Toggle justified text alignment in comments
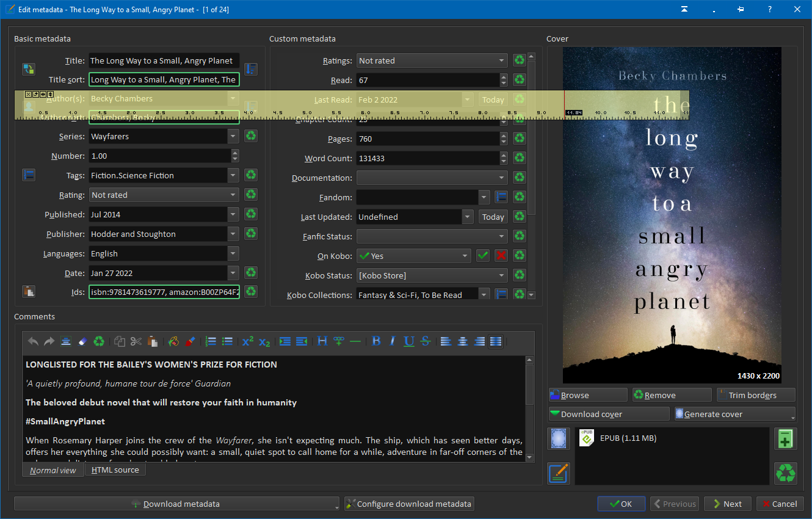The image size is (812, 519). click(x=496, y=341)
